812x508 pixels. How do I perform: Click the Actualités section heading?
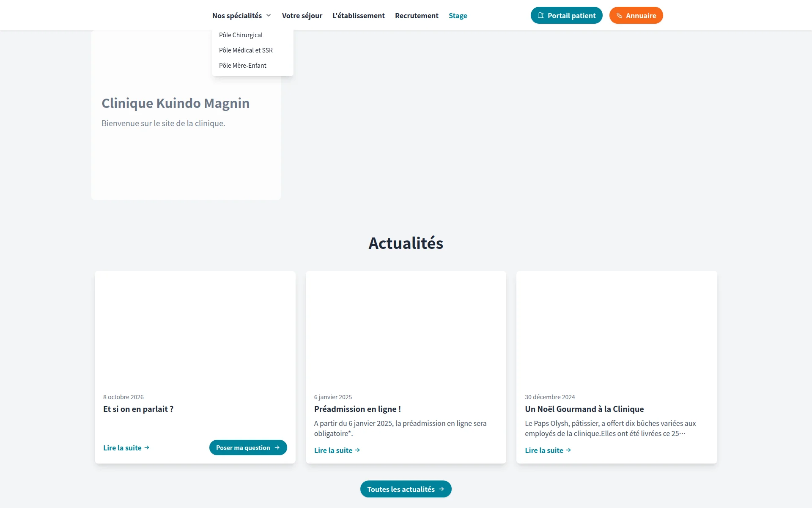pos(406,243)
